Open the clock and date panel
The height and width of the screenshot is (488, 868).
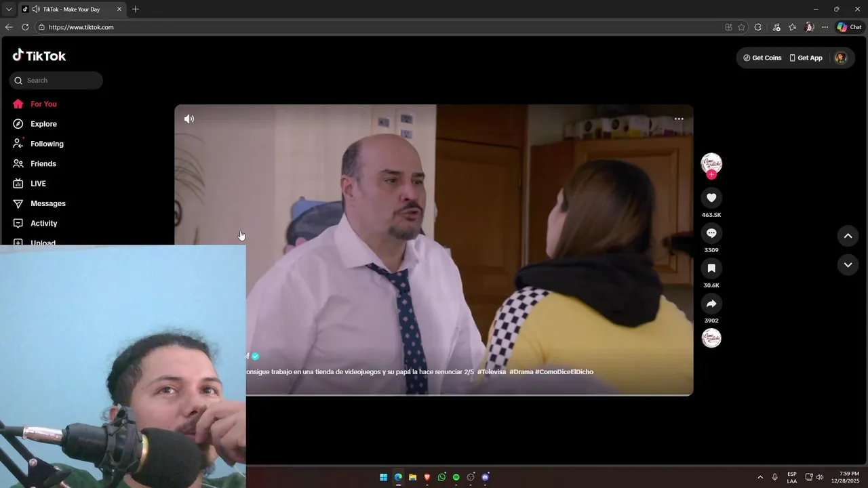pyautogui.click(x=846, y=477)
